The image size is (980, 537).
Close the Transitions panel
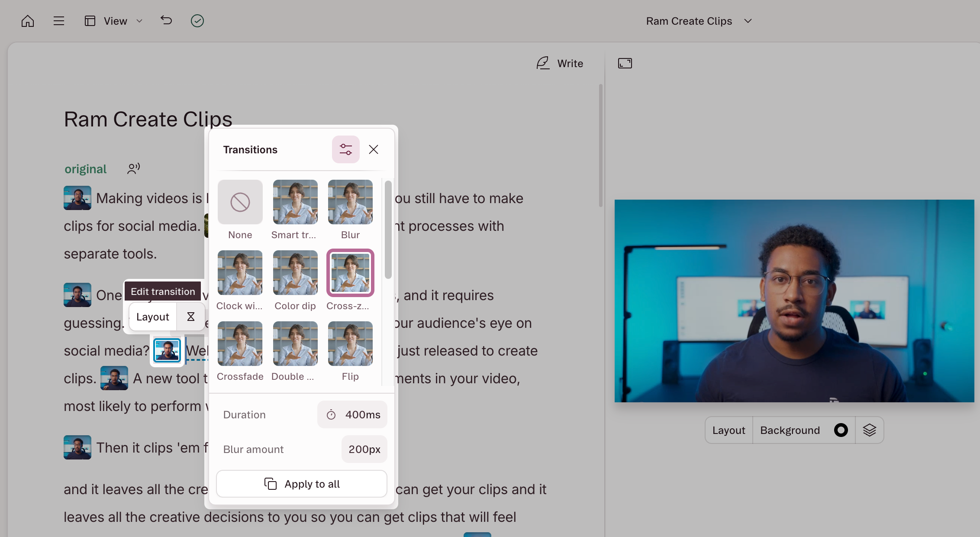373,149
